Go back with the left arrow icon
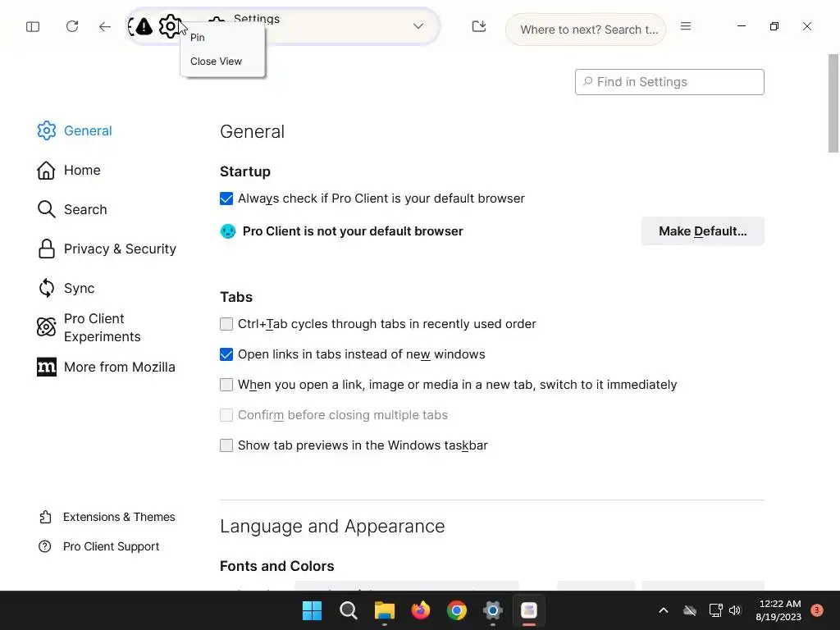The width and height of the screenshot is (840, 630). click(x=104, y=26)
